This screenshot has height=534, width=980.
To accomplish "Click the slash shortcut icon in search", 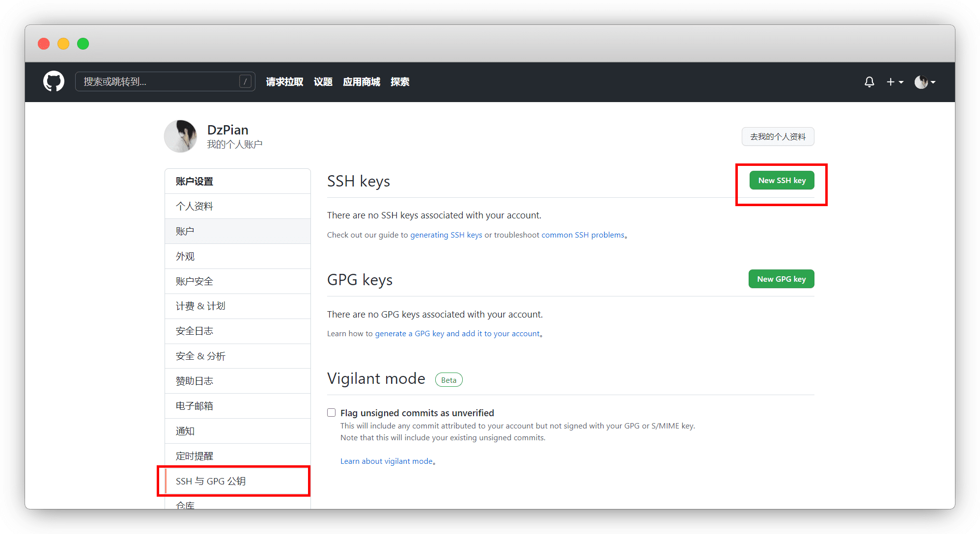I will [245, 81].
